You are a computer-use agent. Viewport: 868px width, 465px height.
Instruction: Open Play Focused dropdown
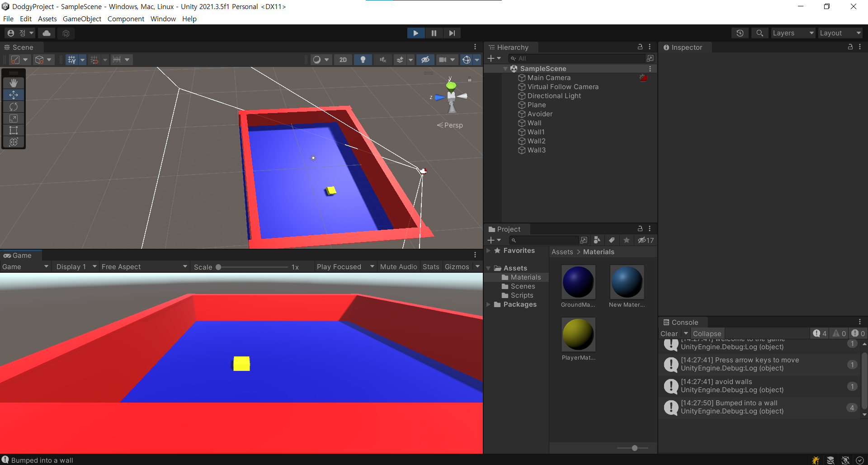click(x=345, y=267)
